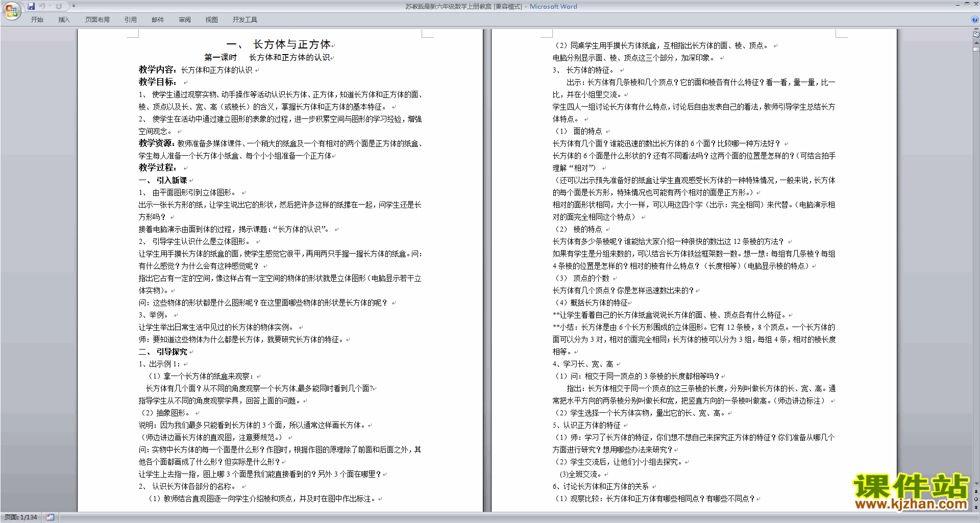Image resolution: width=980 pixels, height=523 pixels.
Task: Click the section heading 一、引入新课
Action: [163, 180]
